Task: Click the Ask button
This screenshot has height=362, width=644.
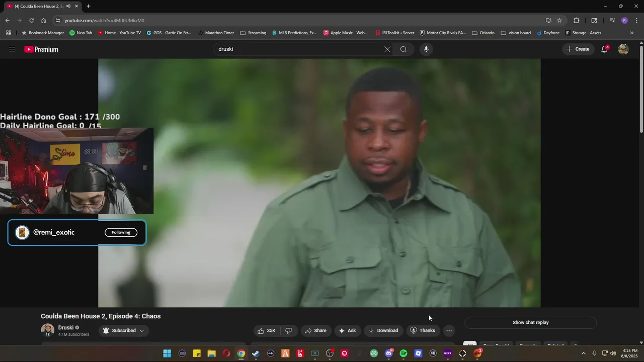Action: [347, 330]
